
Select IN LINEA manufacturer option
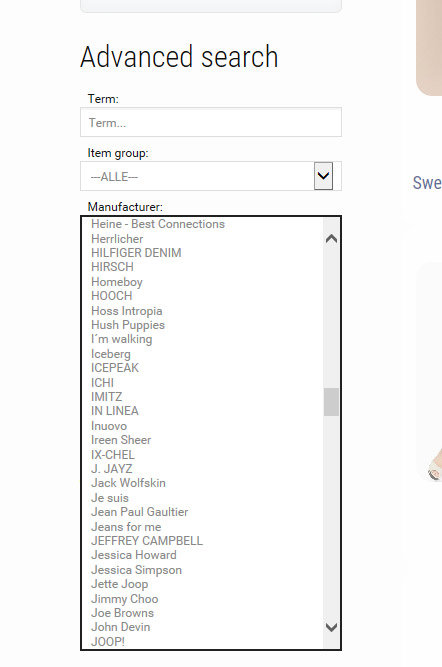pyautogui.click(x=114, y=411)
